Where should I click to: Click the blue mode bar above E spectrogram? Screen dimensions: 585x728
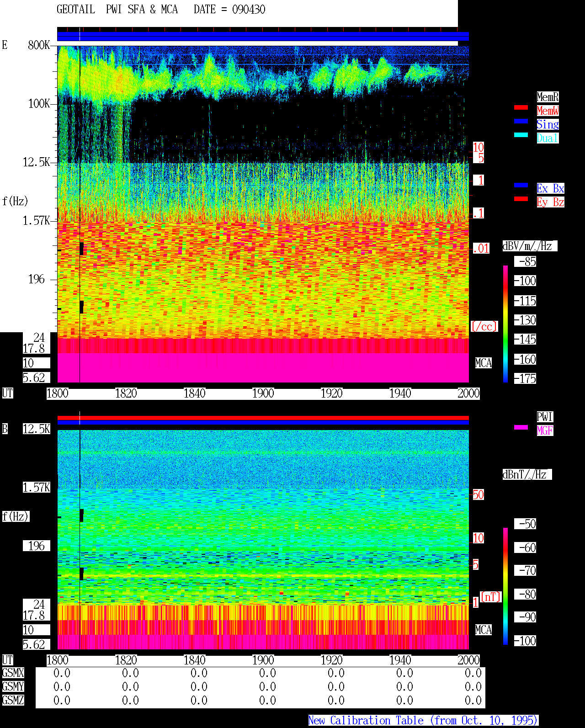(x=263, y=37)
